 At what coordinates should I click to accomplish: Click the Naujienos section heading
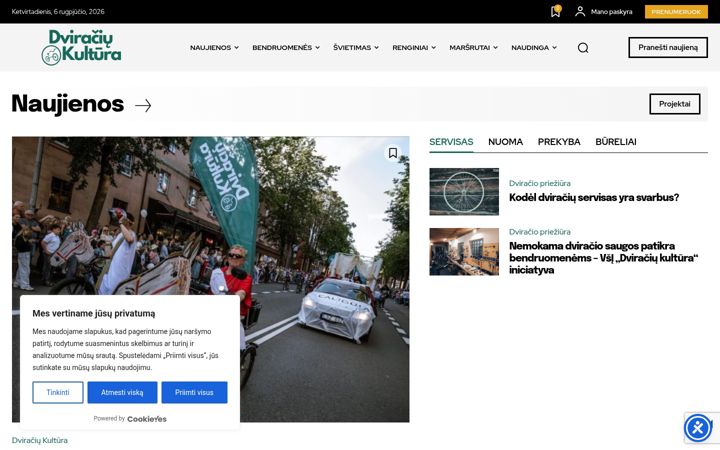point(68,104)
